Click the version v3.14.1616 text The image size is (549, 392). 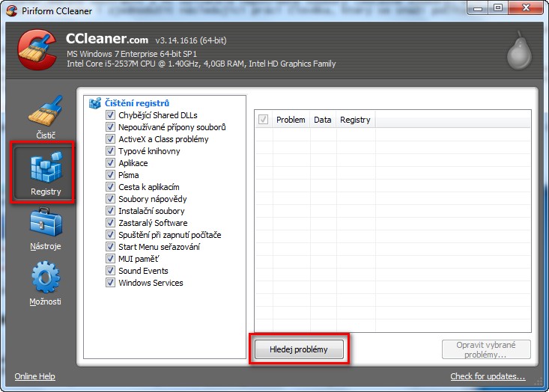click(x=191, y=40)
